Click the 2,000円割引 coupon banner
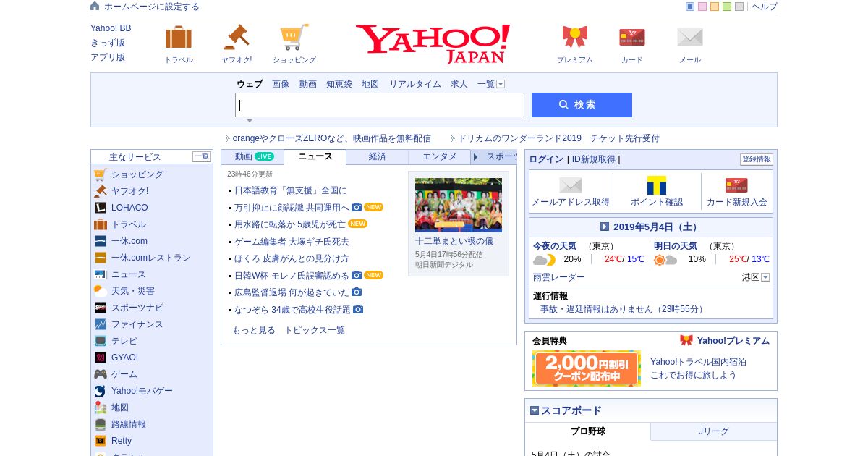The height and width of the screenshot is (456, 868). (x=587, y=368)
